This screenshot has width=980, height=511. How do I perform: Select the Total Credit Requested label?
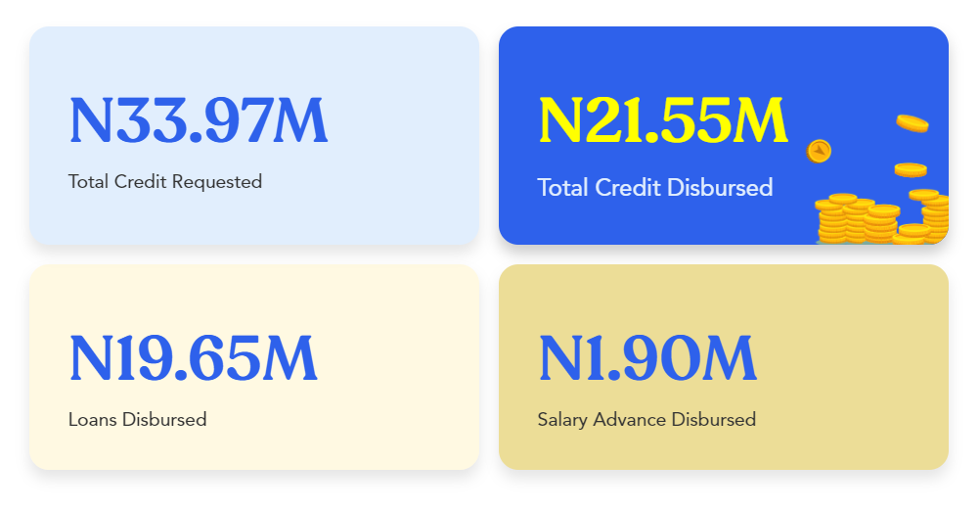click(x=165, y=182)
